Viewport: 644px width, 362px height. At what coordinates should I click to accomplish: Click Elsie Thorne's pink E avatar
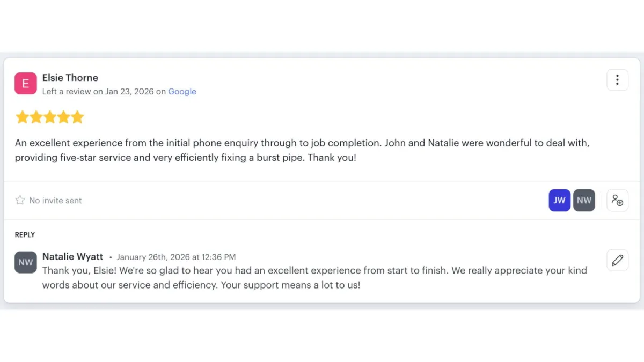26,84
